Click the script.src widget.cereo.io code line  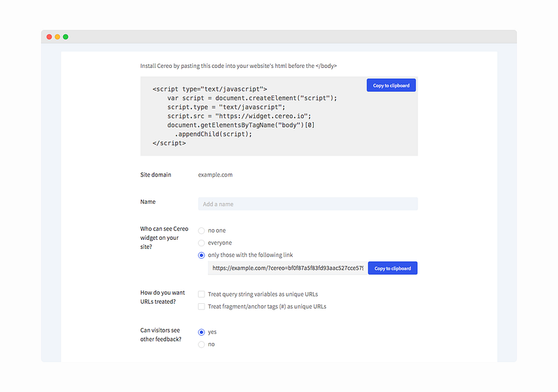(x=239, y=116)
